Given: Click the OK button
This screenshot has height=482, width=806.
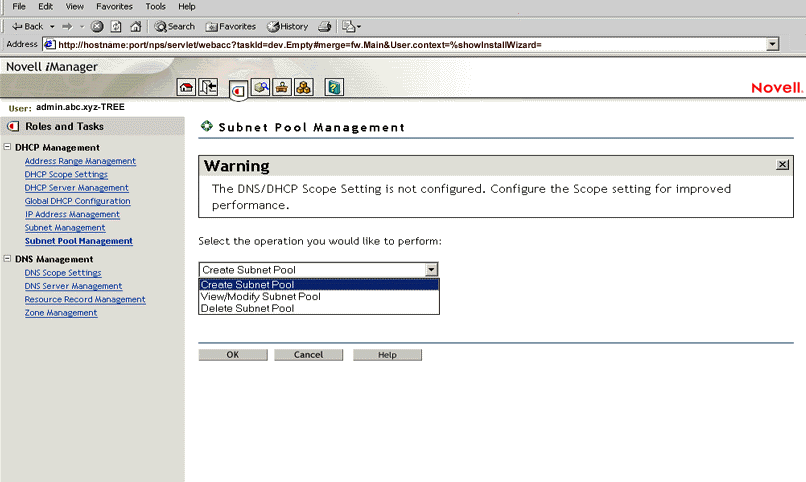Looking at the screenshot, I should point(233,355).
